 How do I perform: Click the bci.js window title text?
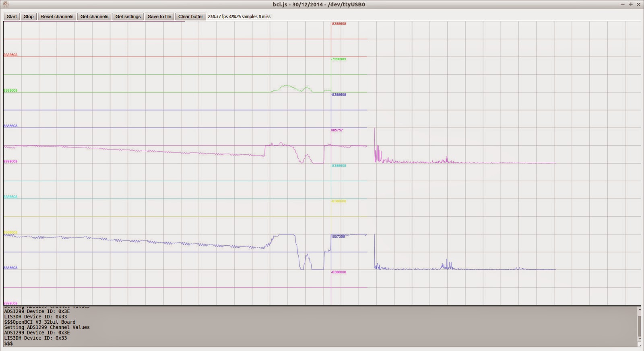tap(319, 4)
